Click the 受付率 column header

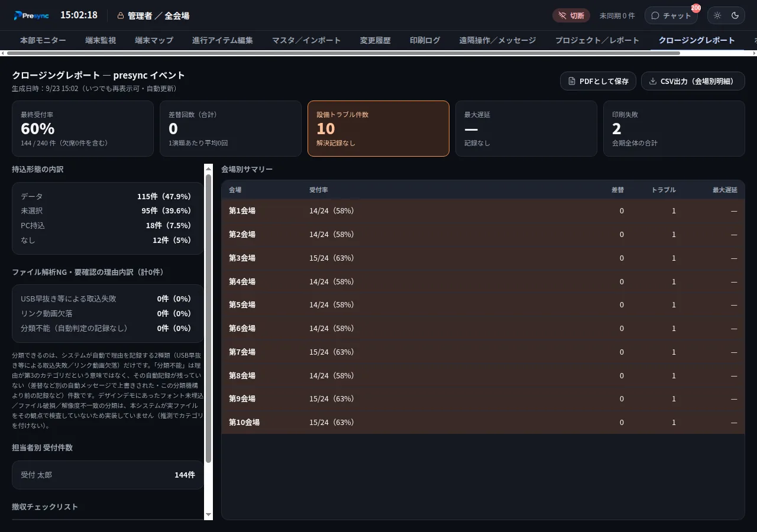(x=318, y=190)
